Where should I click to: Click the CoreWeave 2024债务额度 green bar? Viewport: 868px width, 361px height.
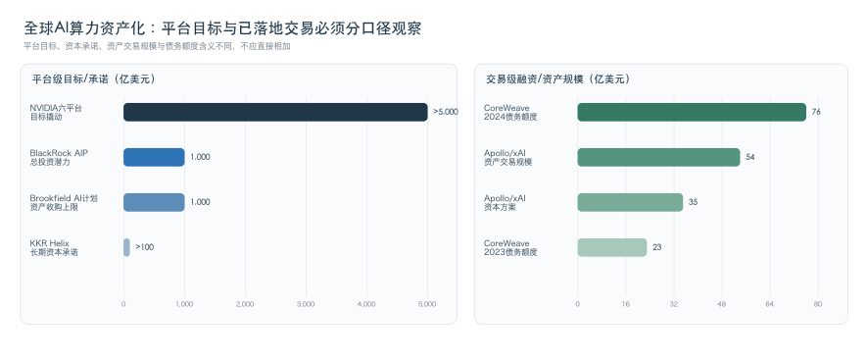coord(692,112)
